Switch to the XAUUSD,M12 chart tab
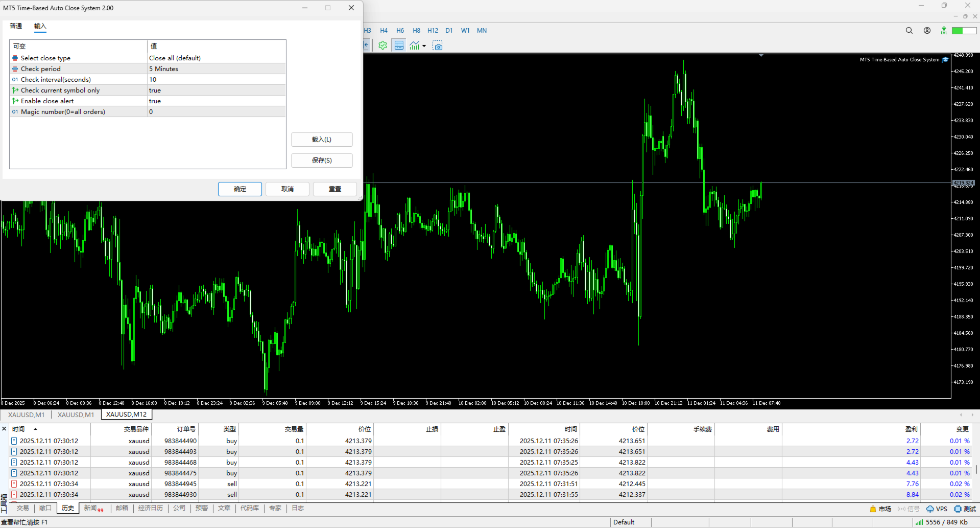The height and width of the screenshot is (528, 980). click(x=126, y=415)
